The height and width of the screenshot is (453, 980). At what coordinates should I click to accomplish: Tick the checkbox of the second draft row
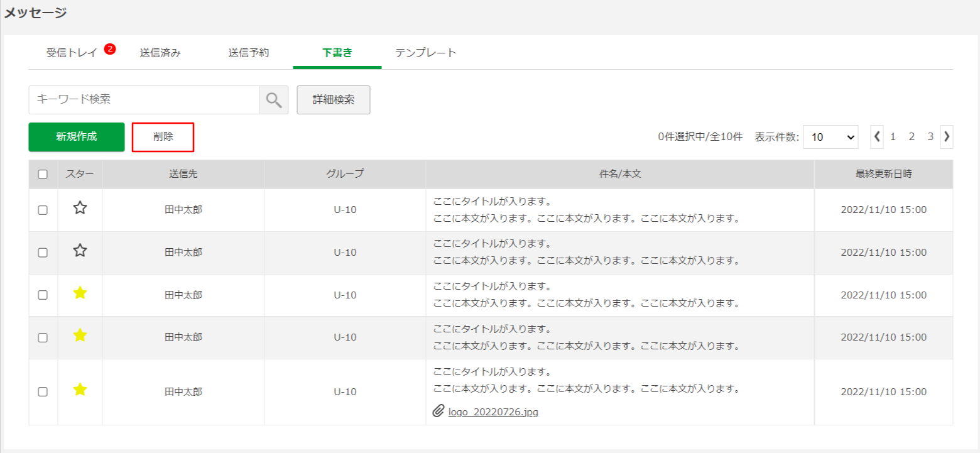(x=43, y=253)
